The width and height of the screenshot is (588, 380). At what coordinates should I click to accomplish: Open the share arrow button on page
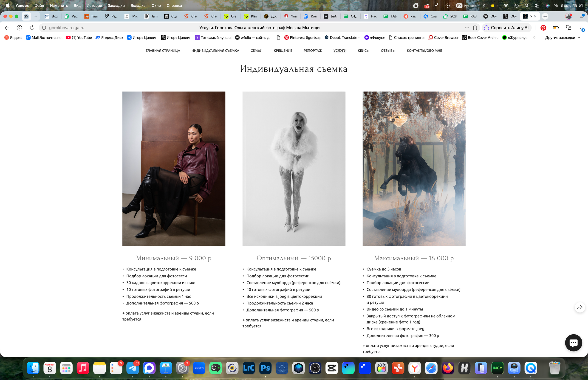point(580,307)
